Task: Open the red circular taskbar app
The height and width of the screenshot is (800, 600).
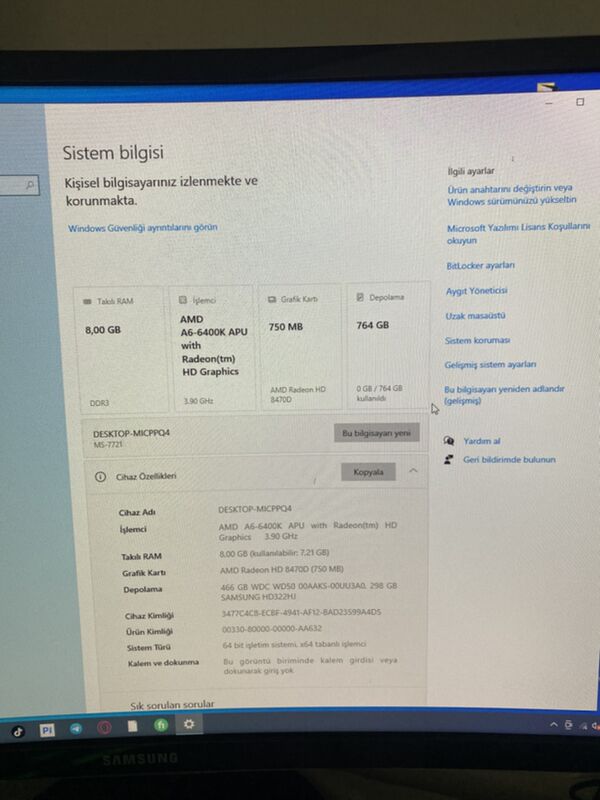Action: (x=104, y=728)
